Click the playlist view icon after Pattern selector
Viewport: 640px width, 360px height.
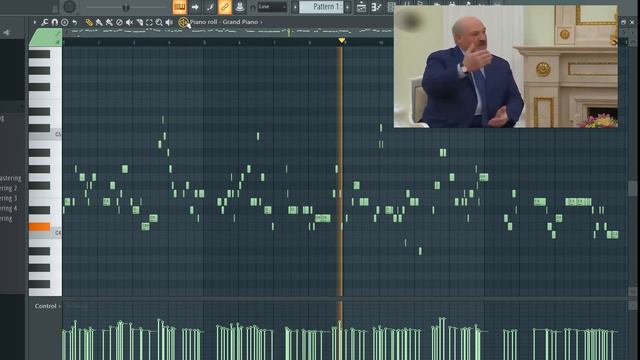point(361,7)
